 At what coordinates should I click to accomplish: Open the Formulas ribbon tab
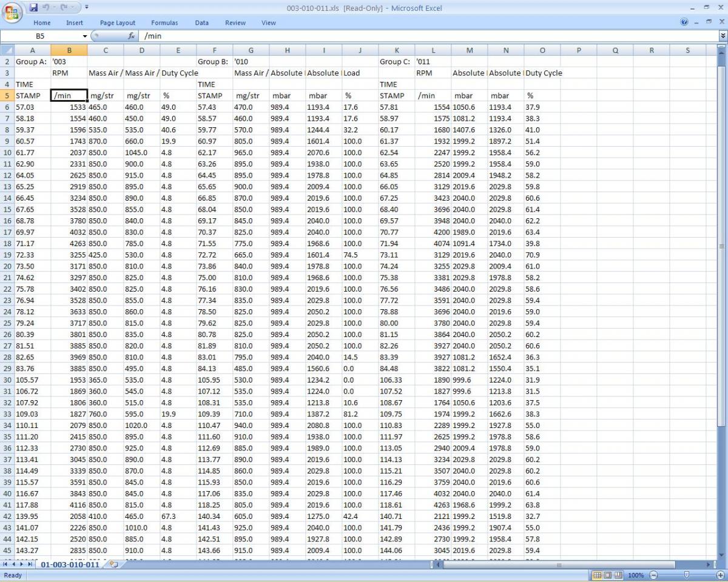(164, 23)
